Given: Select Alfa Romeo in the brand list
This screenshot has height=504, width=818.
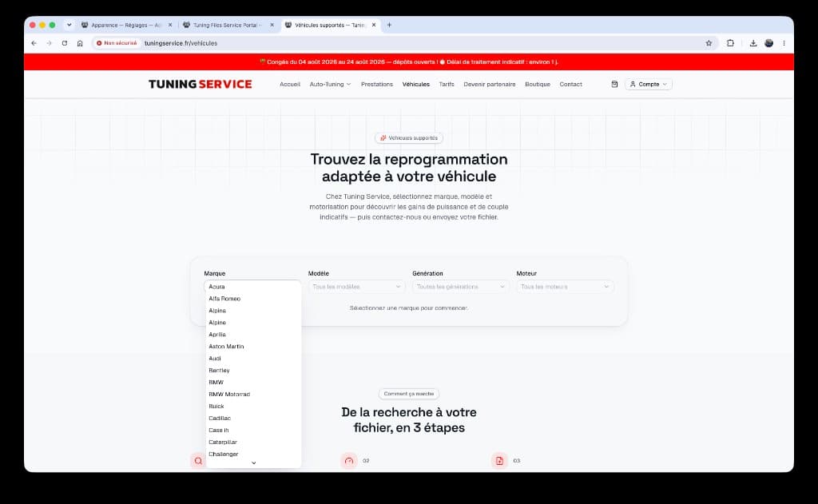Looking at the screenshot, I should [x=253, y=299].
